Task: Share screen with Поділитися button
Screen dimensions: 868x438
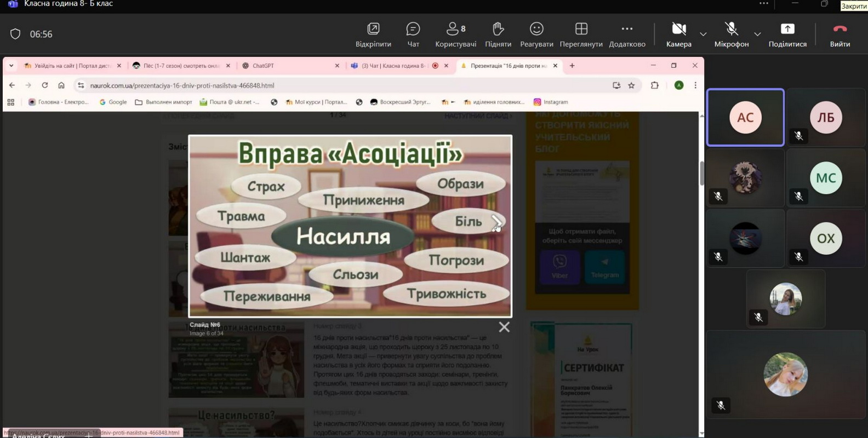Action: [x=787, y=34]
